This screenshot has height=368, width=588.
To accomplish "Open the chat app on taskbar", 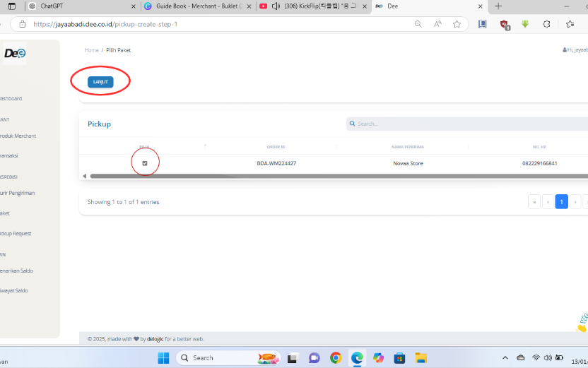I will tap(314, 358).
